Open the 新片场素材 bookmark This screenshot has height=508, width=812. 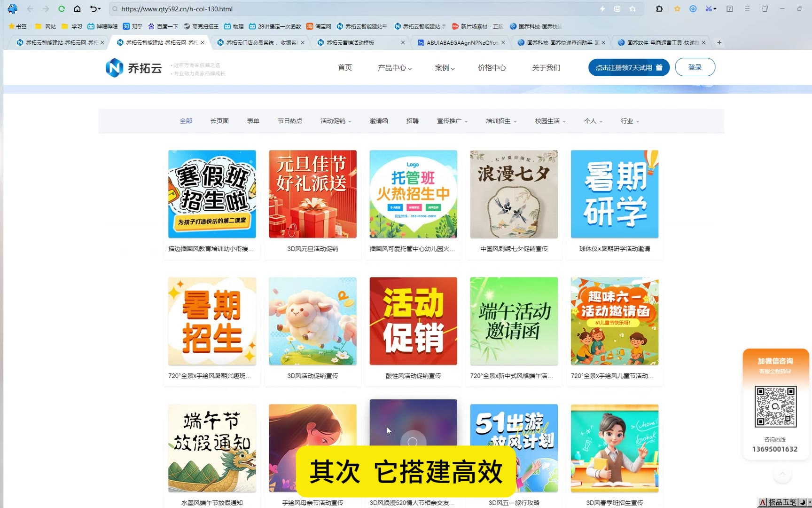tap(477, 26)
